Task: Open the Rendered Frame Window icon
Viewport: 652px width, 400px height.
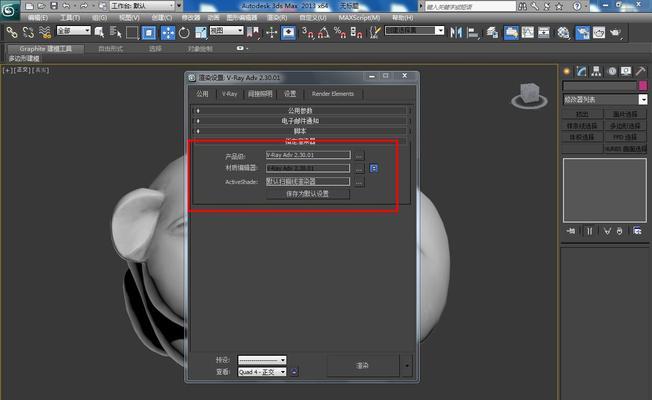Action: pos(599,32)
